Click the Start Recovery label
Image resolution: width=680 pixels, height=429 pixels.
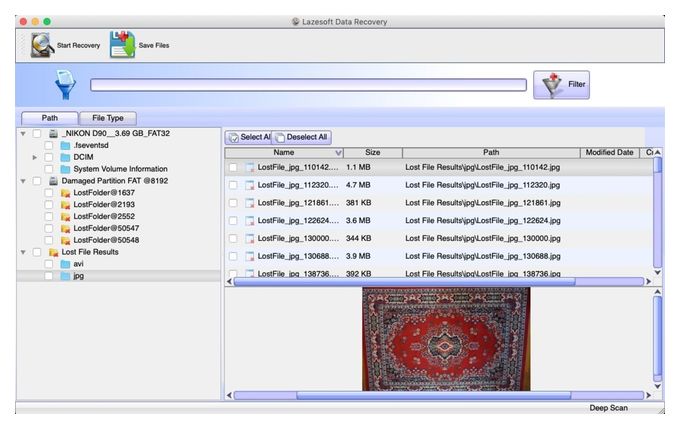tap(78, 46)
